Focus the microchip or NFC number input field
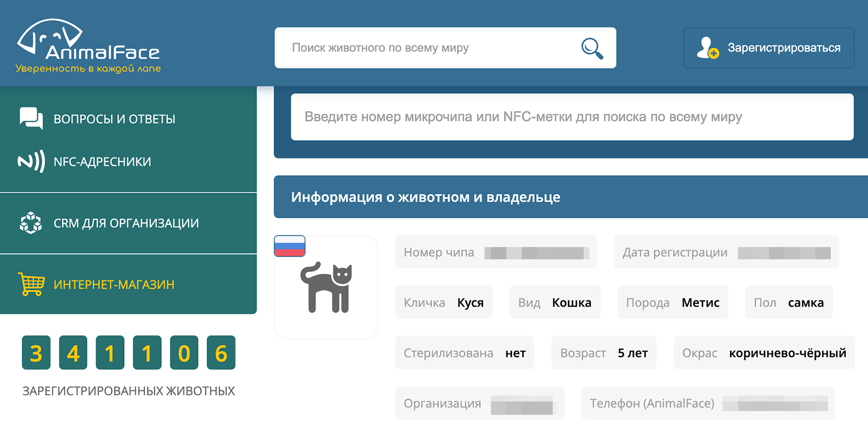 tap(572, 117)
